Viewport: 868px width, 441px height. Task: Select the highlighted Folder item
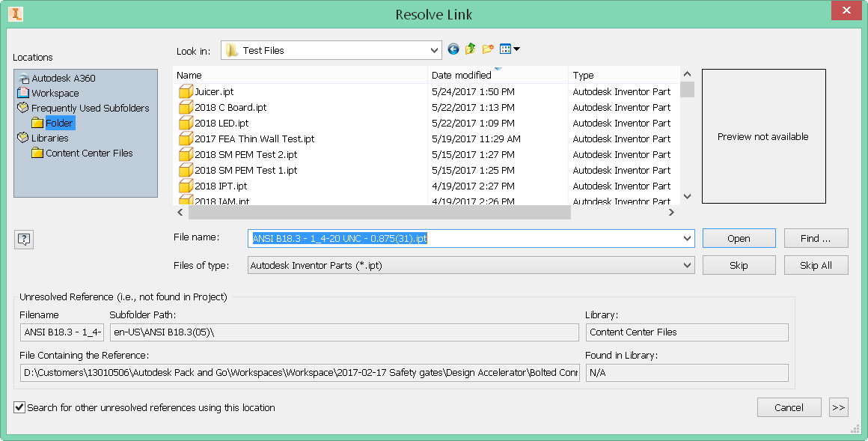point(59,123)
